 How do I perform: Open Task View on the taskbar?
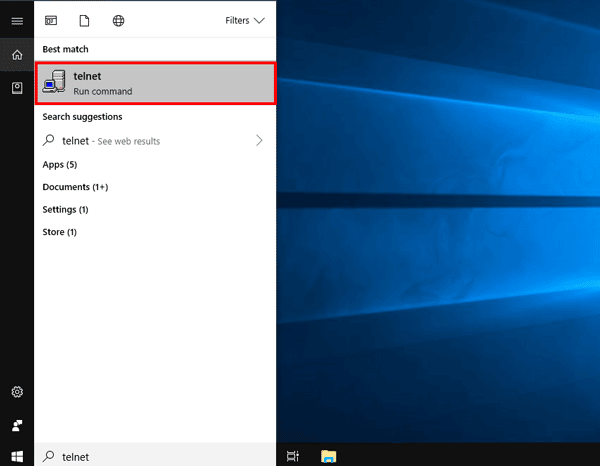(293, 456)
